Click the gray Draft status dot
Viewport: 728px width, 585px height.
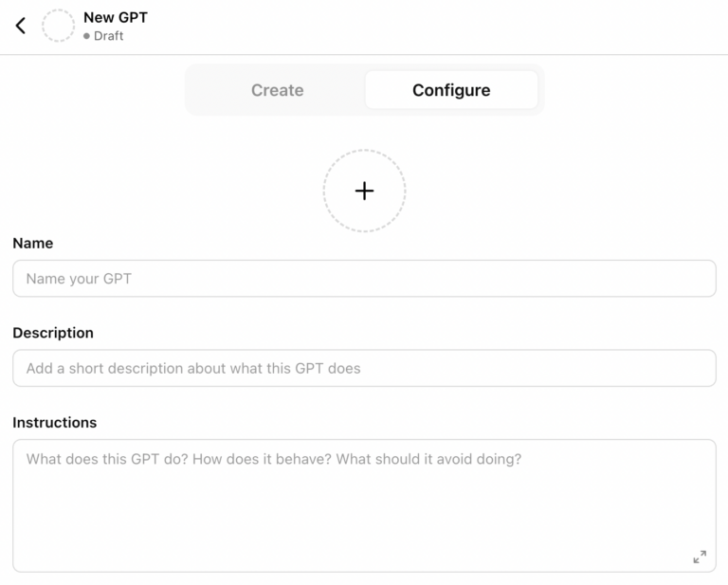point(86,36)
